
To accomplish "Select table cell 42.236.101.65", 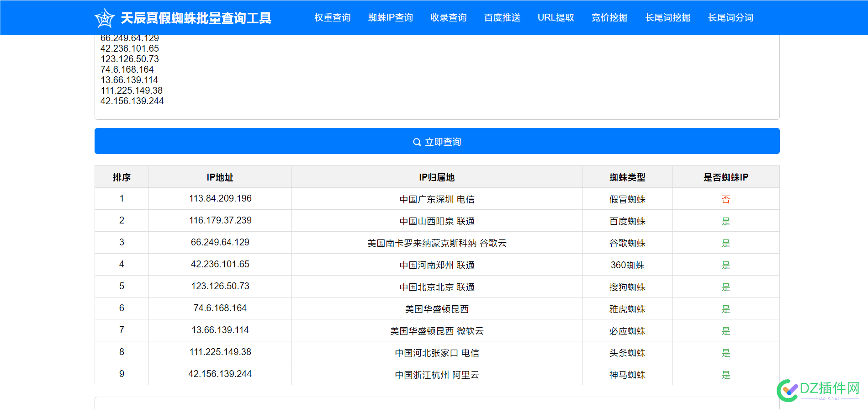I will pos(220,264).
